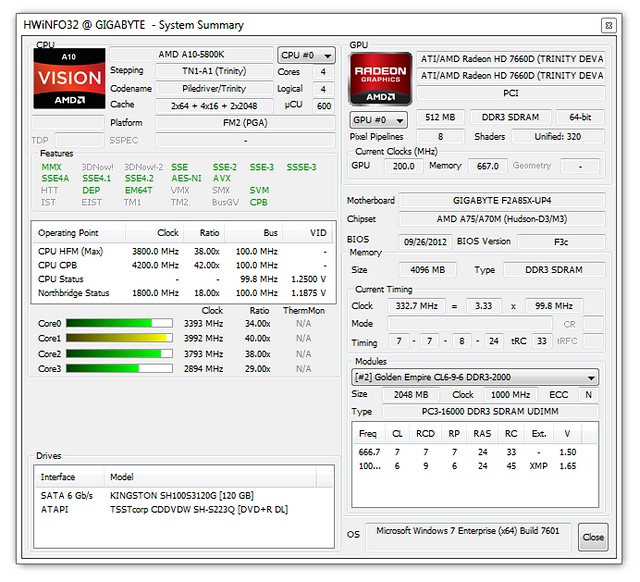Click the F3c BIOS version field
640x582 pixels.
point(561,242)
